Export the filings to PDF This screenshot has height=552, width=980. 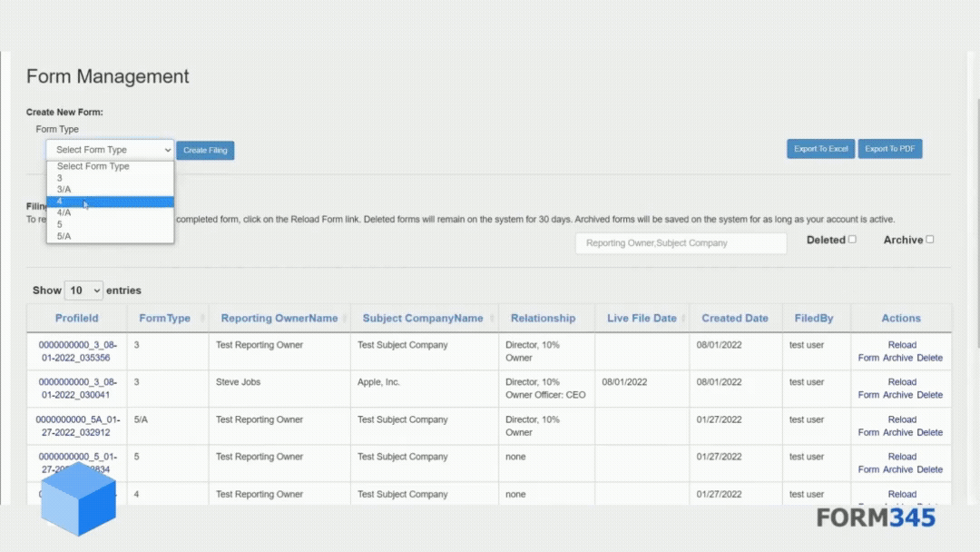889,148
